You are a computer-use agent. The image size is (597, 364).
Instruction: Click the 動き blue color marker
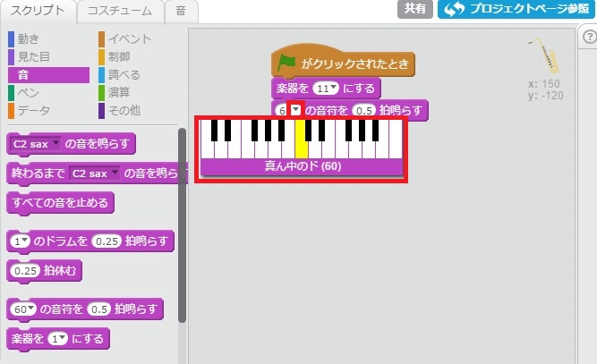11,39
